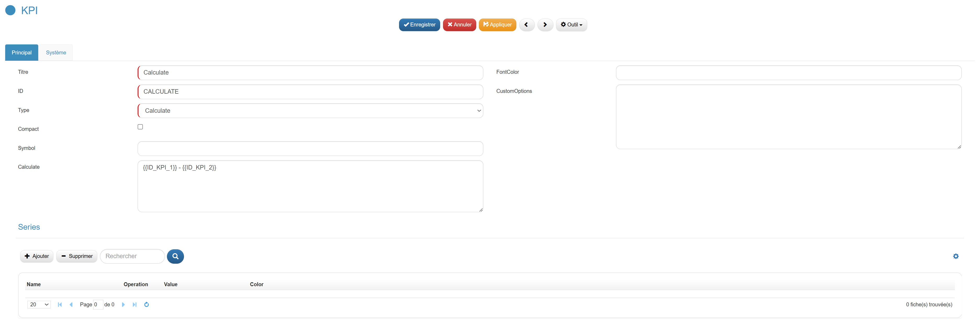Viewport: 980px width, 333px height.
Task: Go to previous page in Series grid
Action: click(71, 304)
